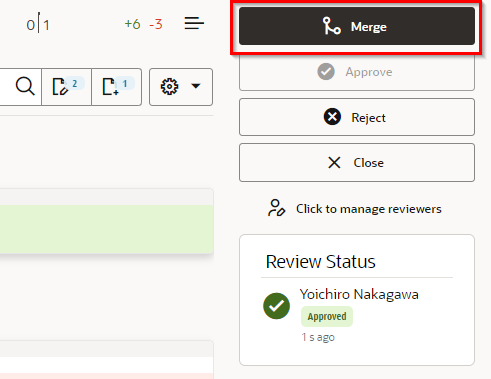Screen dimensions: 491x379
Task: Click the dropdown arrow beside gear
Action: point(196,86)
